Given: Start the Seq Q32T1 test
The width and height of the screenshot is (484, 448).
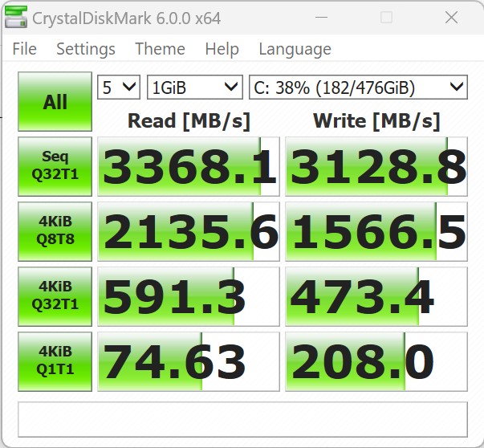Looking at the screenshot, I should (55, 166).
